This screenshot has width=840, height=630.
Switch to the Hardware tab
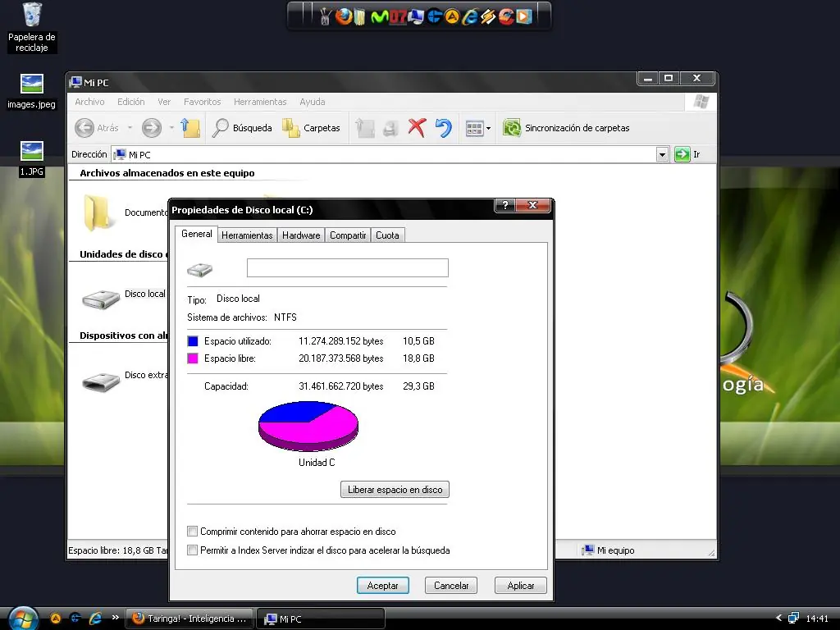[x=301, y=235]
